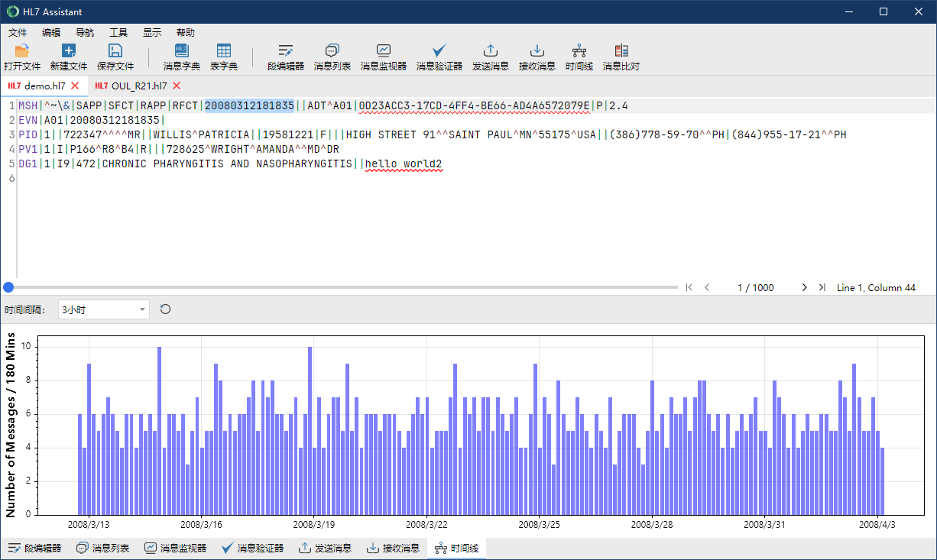Go to the first message page

point(689,287)
